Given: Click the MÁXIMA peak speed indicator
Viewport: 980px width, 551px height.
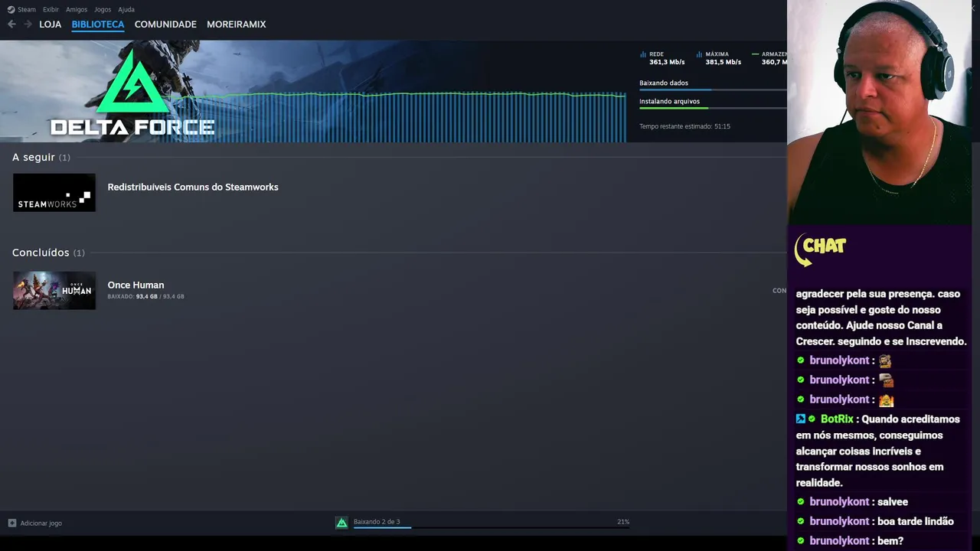Looking at the screenshot, I should [x=719, y=58].
